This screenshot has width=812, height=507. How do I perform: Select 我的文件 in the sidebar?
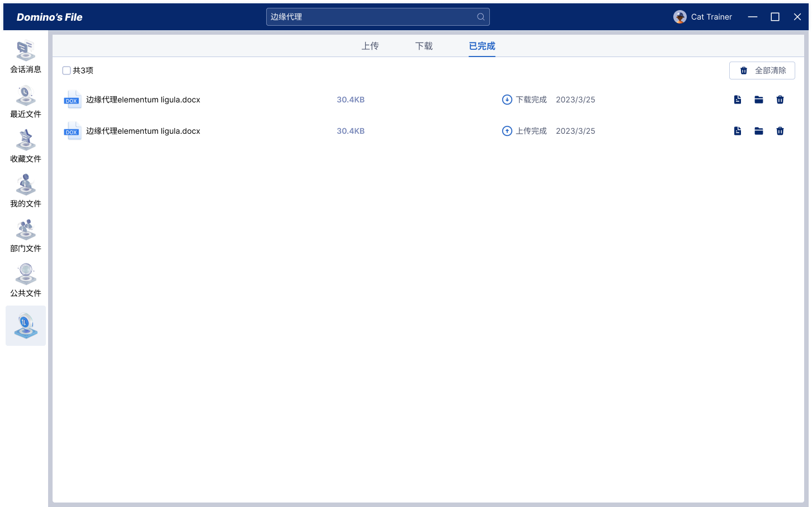[x=26, y=191]
